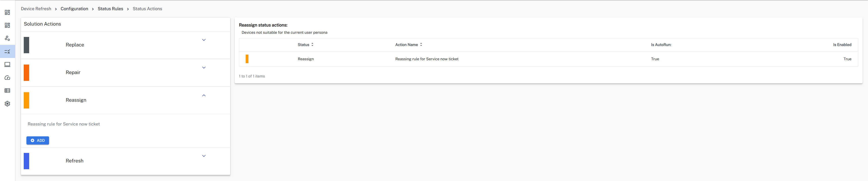Click the orange swatch in the table row
This screenshot has height=181, width=868.
(247, 59)
